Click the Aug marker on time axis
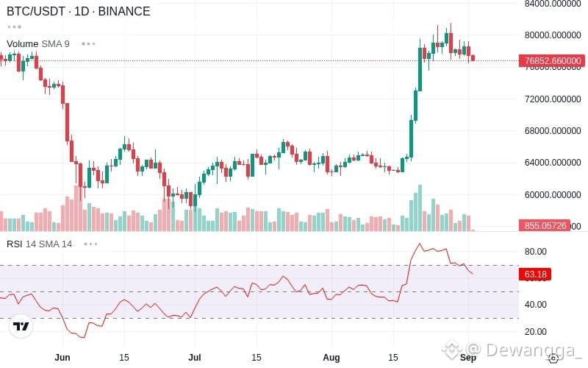588x368 pixels. coord(331,358)
